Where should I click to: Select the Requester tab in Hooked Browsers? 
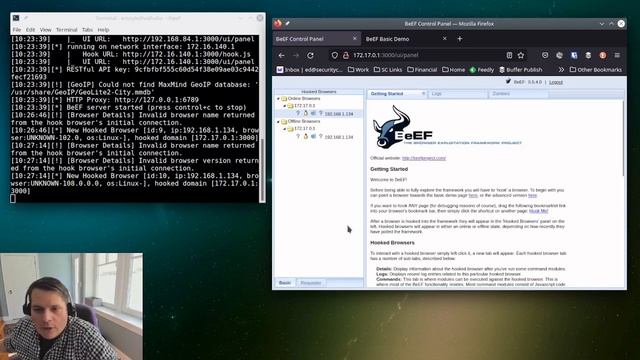[x=311, y=283]
